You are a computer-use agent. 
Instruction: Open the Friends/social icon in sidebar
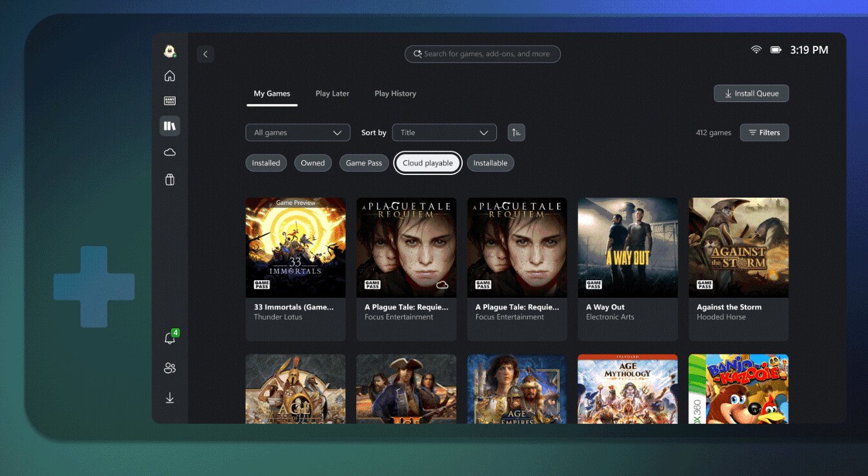point(170,368)
